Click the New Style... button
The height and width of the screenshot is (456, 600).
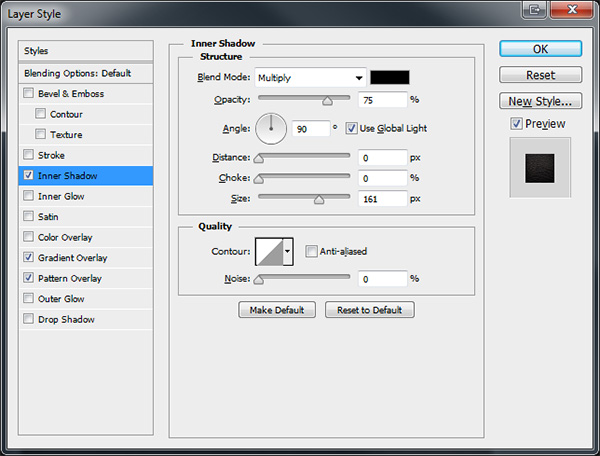[541, 101]
